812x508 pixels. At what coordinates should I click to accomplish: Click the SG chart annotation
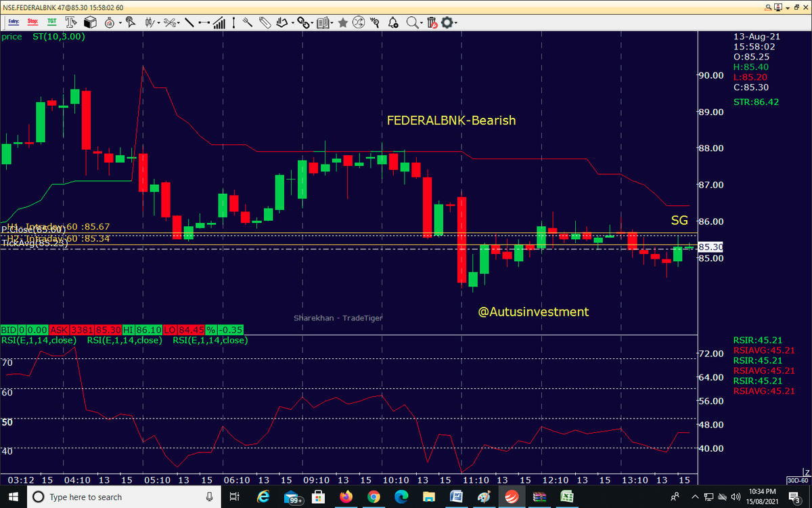(679, 220)
